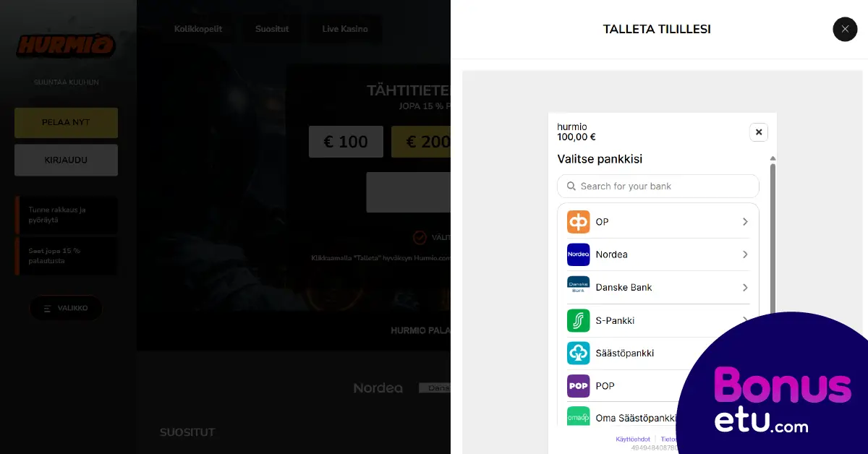Choose the S-Pankki green logo
The image size is (868, 454).
[x=578, y=320]
